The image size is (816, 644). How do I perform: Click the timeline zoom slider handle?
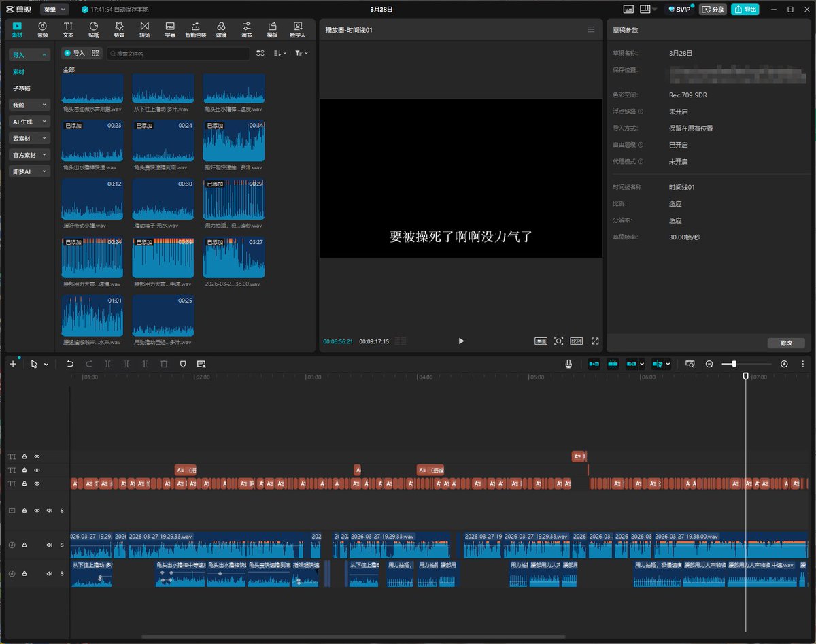tap(734, 364)
